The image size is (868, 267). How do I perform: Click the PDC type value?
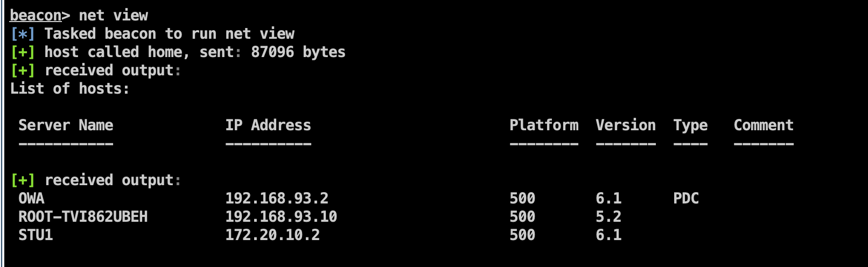pyautogui.click(x=686, y=199)
